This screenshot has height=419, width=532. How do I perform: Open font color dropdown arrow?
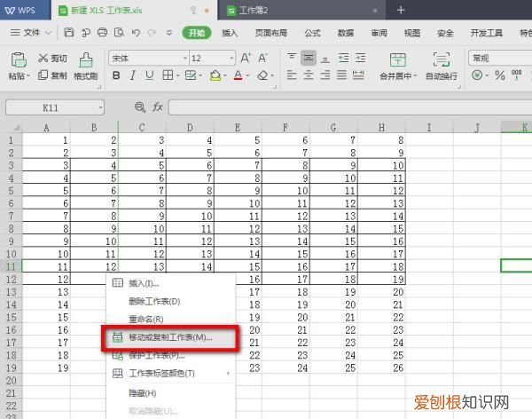(x=247, y=75)
